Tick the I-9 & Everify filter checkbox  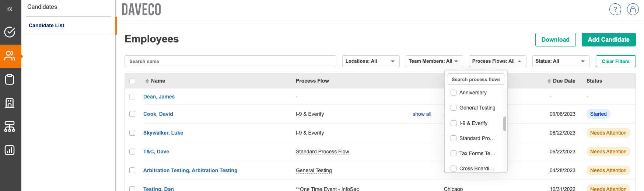[454, 123]
